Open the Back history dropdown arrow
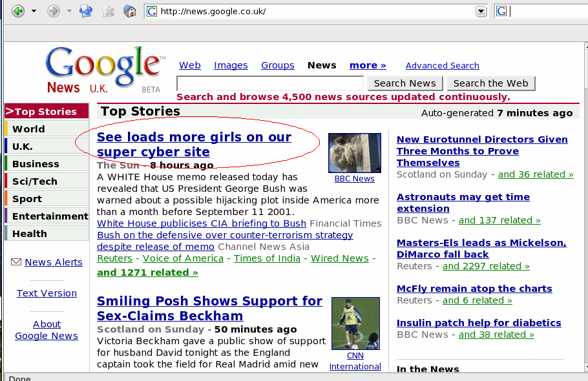 click(x=34, y=11)
